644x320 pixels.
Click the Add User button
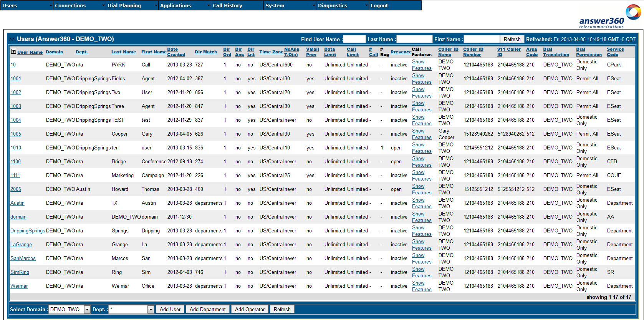coord(170,309)
